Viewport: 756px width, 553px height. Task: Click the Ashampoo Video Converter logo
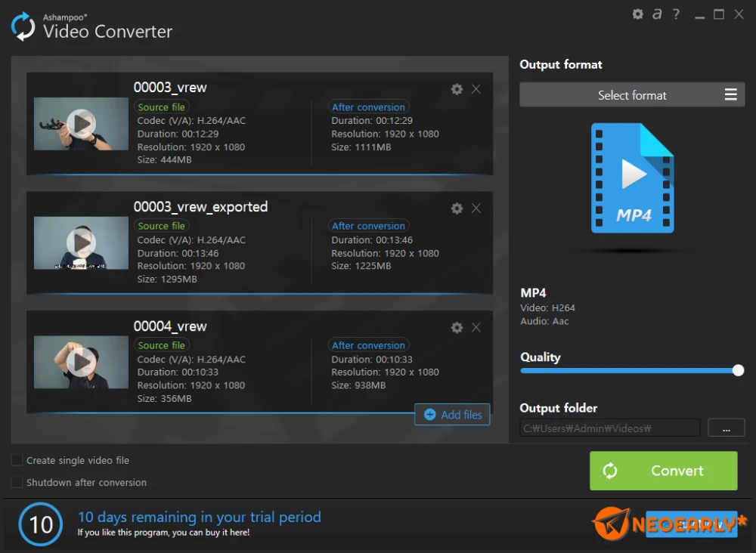[x=23, y=26]
